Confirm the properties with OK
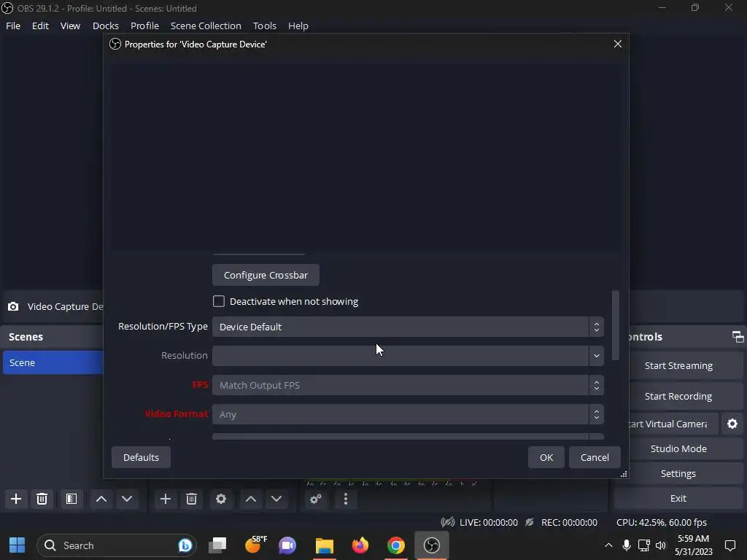Image resolution: width=747 pixels, height=560 pixels. (546, 457)
